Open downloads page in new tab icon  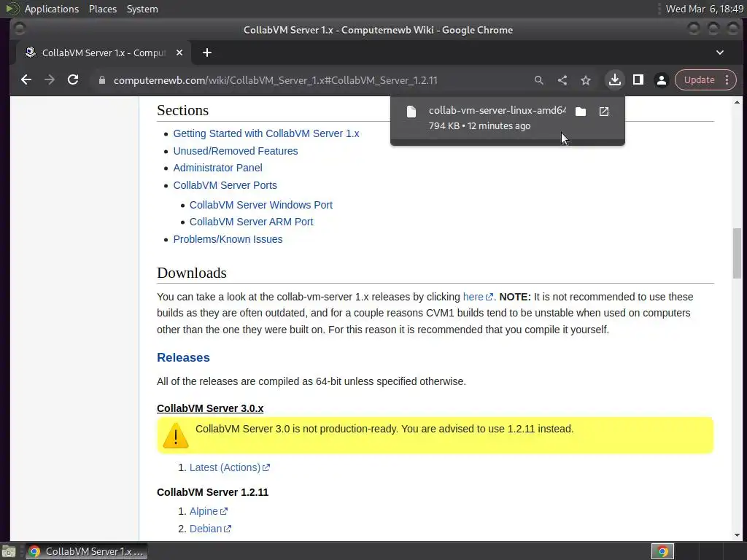click(604, 112)
